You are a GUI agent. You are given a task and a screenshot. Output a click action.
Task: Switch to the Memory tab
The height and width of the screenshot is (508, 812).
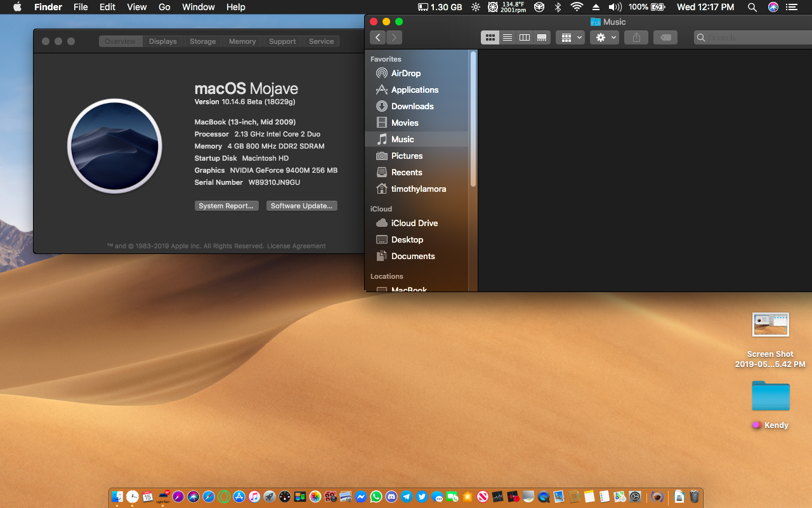[242, 41]
